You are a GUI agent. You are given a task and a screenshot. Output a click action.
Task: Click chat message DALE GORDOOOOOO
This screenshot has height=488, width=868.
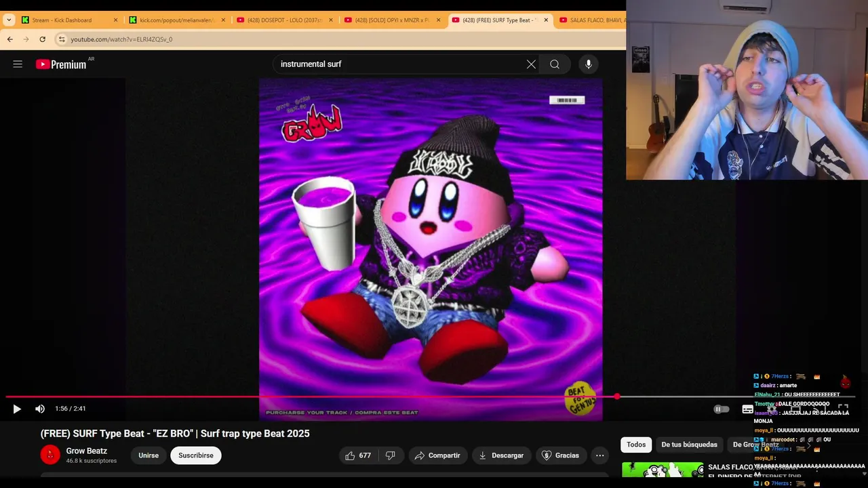point(792,404)
